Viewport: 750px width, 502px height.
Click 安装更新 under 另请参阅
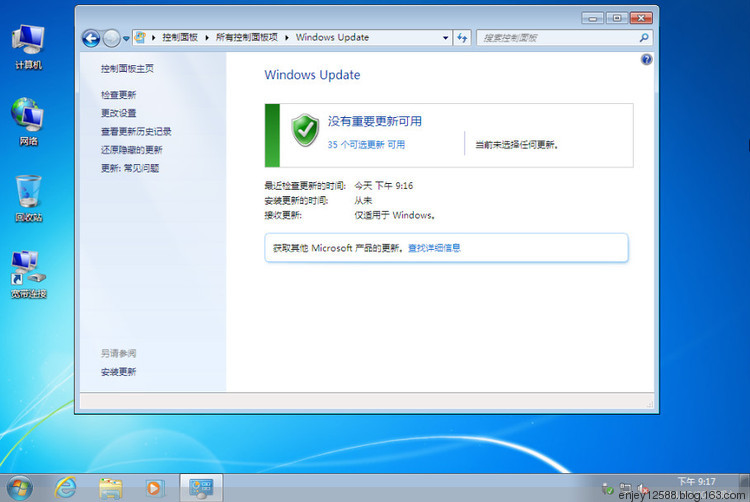(x=119, y=371)
